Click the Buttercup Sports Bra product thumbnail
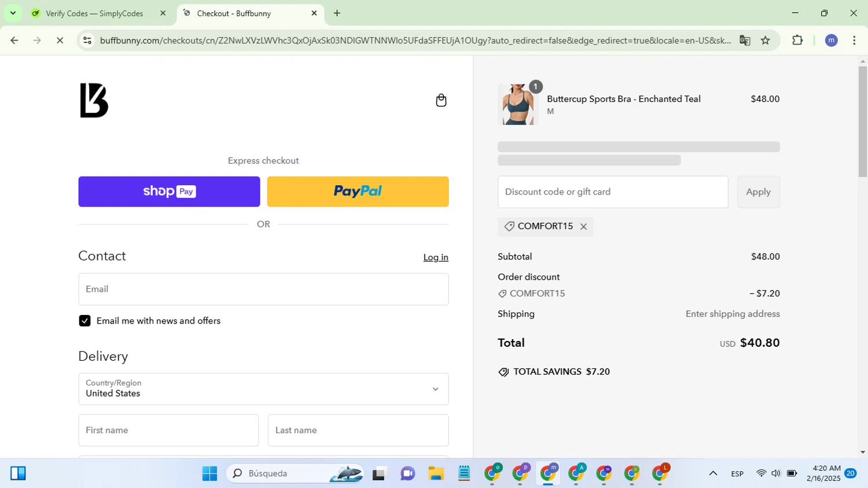868x488 pixels. click(518, 105)
